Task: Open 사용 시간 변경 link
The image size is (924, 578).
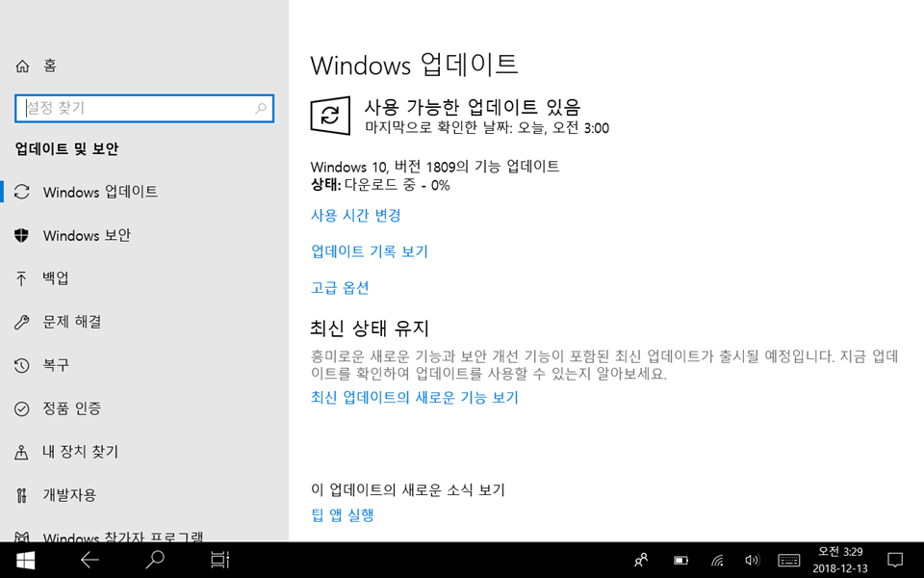Action: (356, 215)
